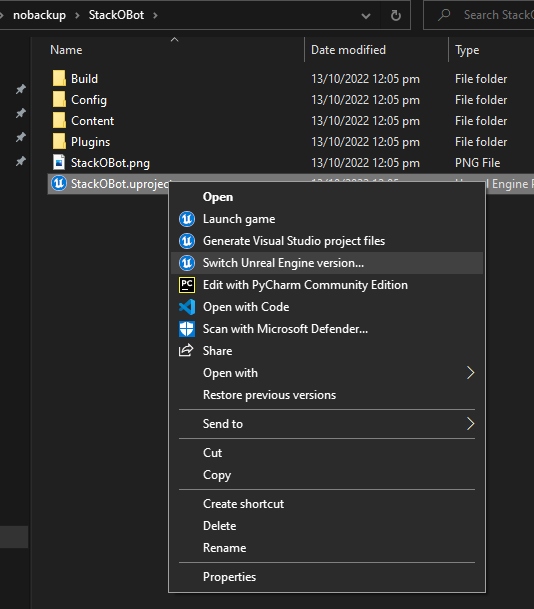Choose Share from the context menu
Image resolution: width=534 pixels, height=609 pixels.
point(327,351)
